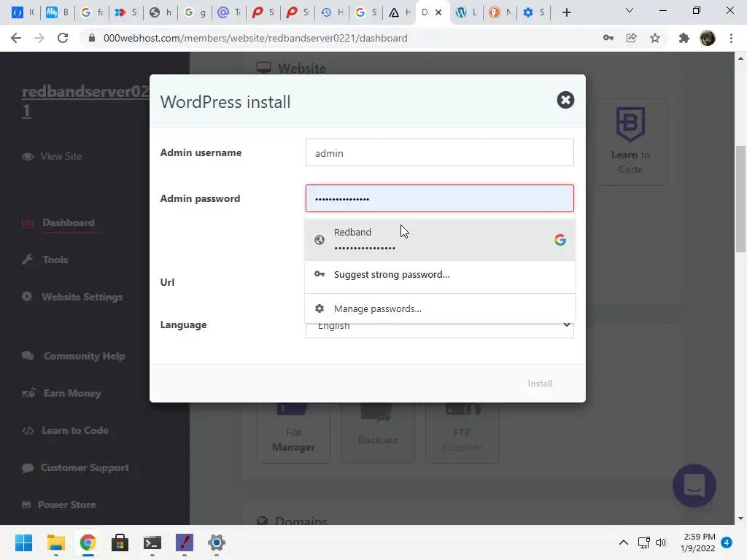This screenshot has height=560, width=747.
Task: Open File Explorer from the taskbar
Action: tap(55, 542)
